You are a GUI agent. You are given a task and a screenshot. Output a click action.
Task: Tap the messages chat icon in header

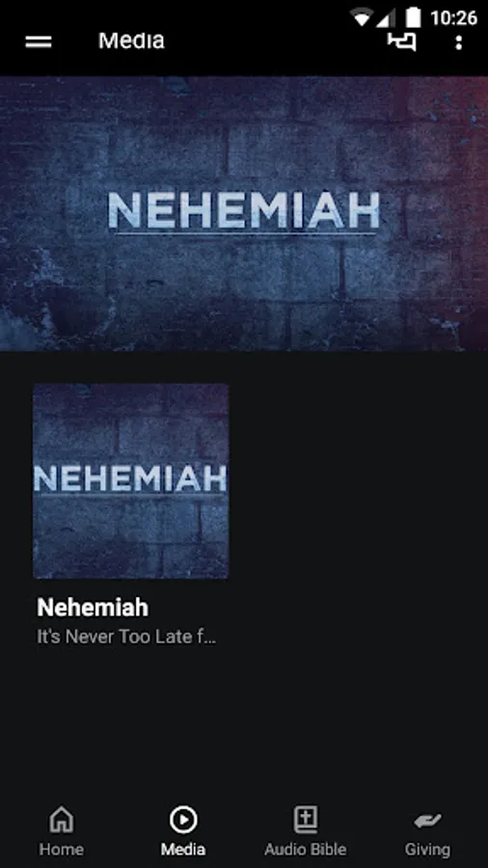[x=401, y=41]
